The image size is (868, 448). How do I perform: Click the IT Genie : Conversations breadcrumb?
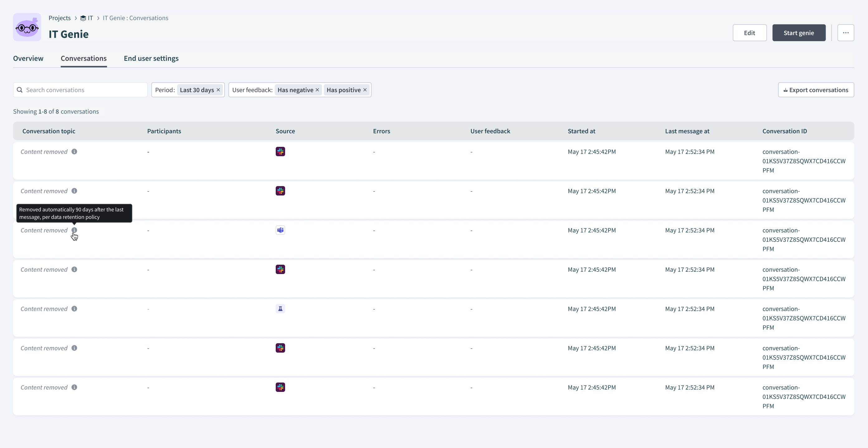point(136,18)
